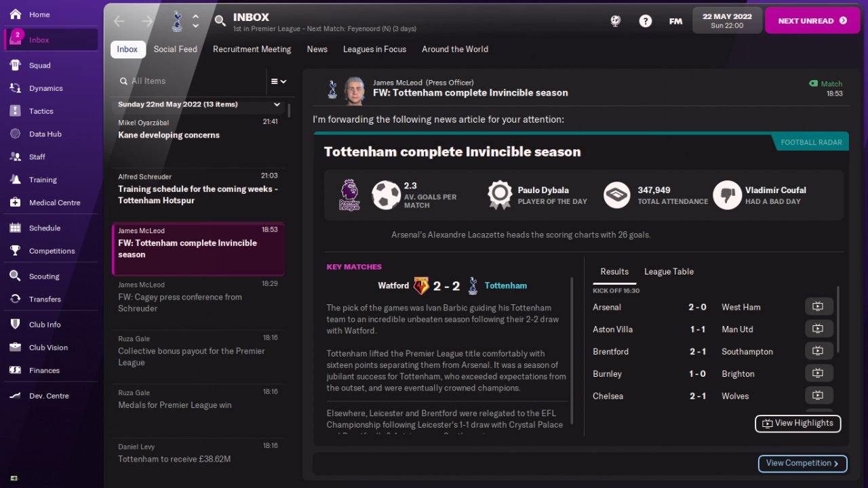Image resolution: width=868 pixels, height=488 pixels.
Task: Collapse the Sunday 22nd May 2022 group
Action: click(277, 104)
